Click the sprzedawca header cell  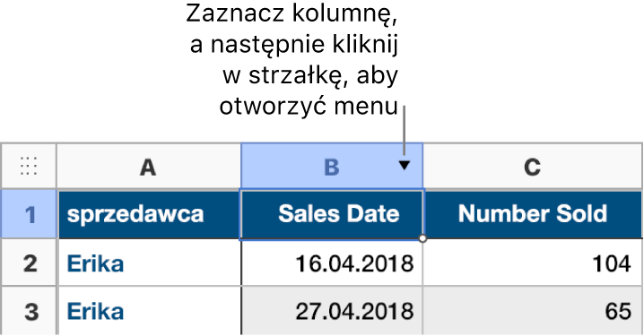coord(150,214)
